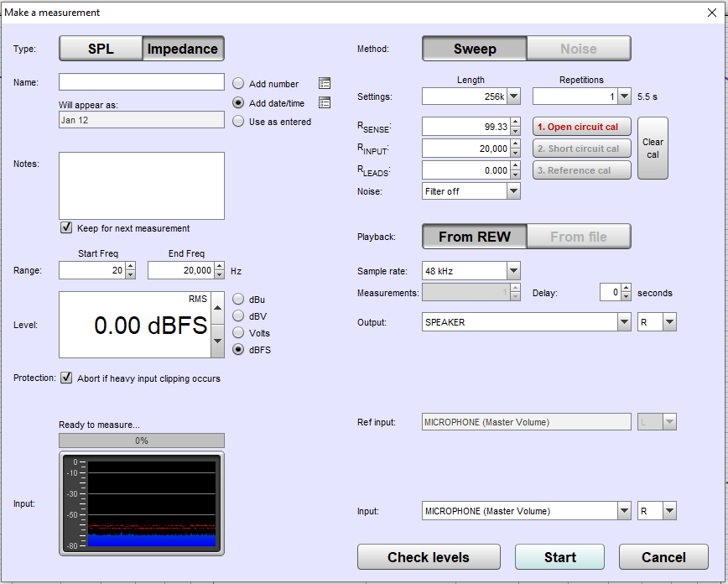Screen dimensions: 728x584
Task: Click into the Notes text area
Action: pos(142,185)
